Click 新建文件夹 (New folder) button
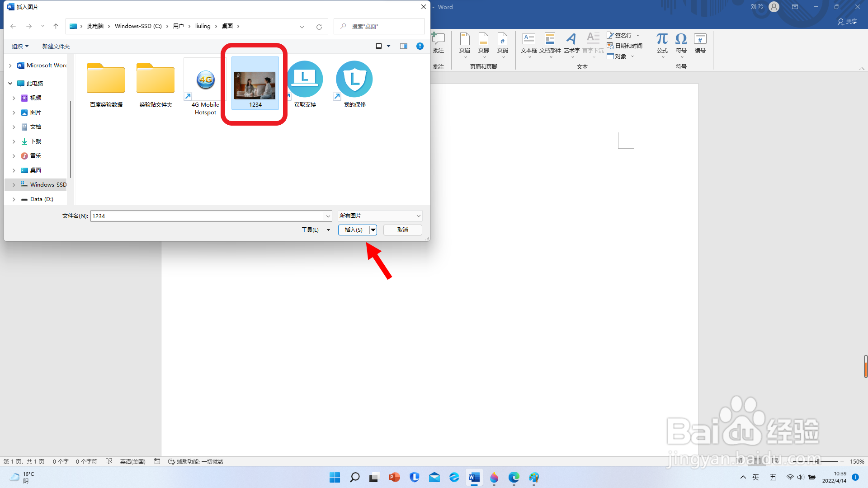The width and height of the screenshot is (868, 488). 56,47
